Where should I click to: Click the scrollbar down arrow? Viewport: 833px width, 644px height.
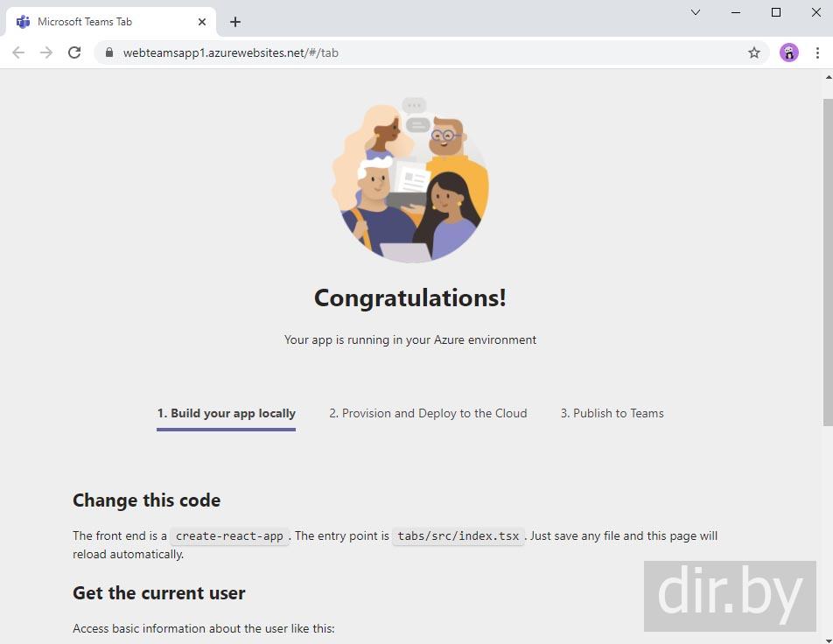point(828,640)
